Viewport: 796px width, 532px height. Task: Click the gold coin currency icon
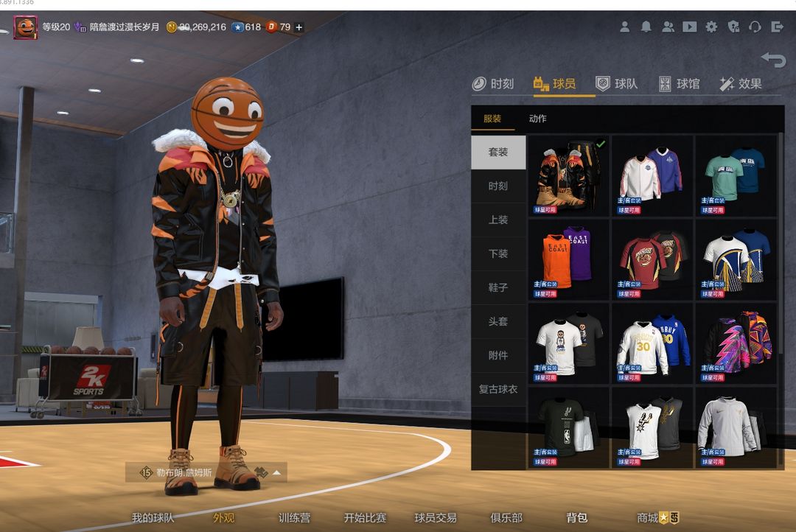click(172, 27)
